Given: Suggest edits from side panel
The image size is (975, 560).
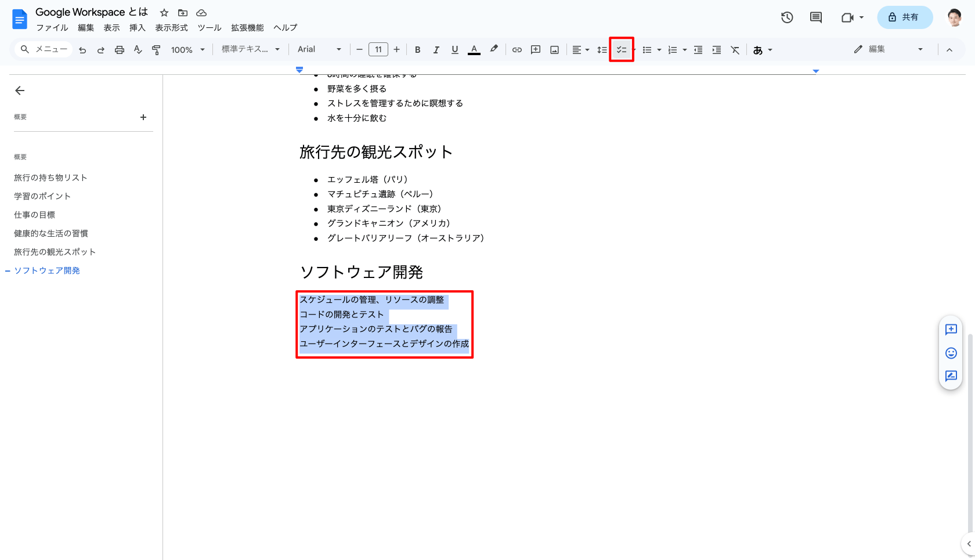Looking at the screenshot, I should (x=951, y=376).
